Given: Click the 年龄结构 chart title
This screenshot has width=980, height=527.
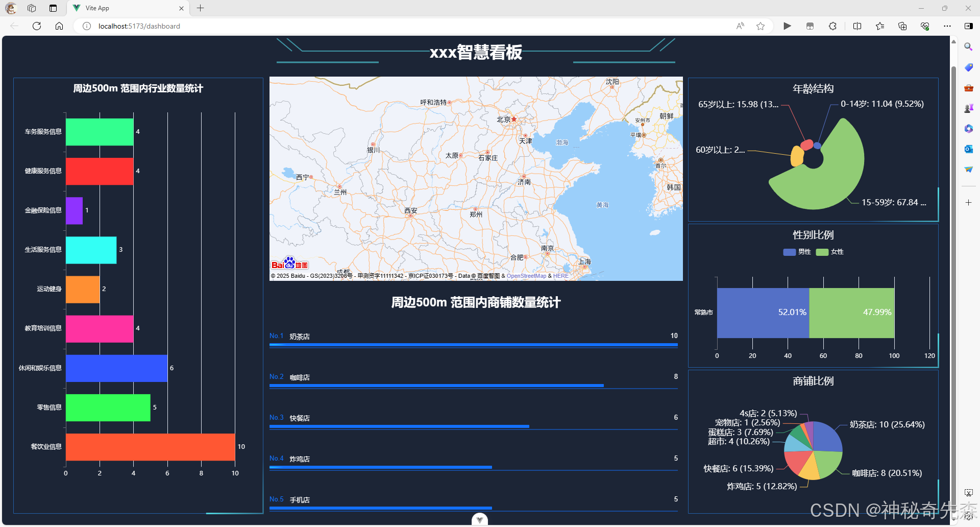Looking at the screenshot, I should pyautogui.click(x=813, y=89).
